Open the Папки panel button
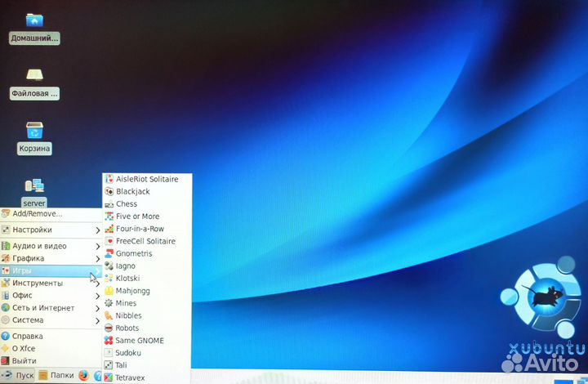This screenshot has height=384, width=588. [x=56, y=375]
